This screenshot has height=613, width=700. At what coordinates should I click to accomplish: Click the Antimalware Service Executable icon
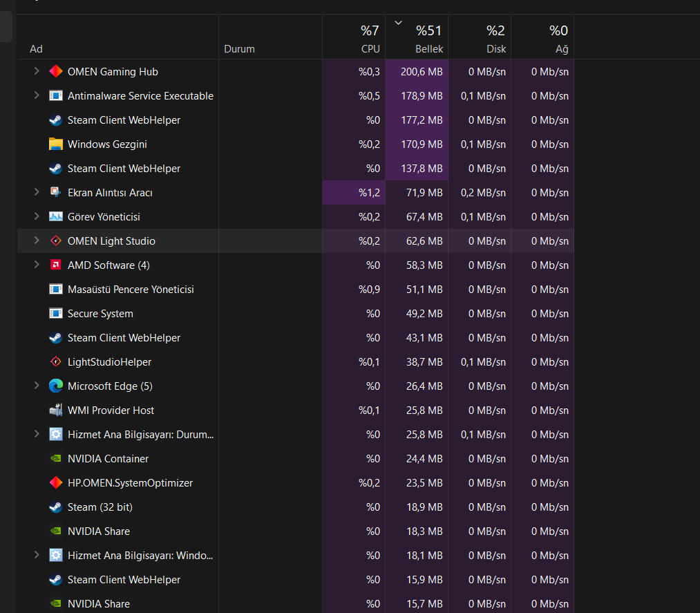56,95
